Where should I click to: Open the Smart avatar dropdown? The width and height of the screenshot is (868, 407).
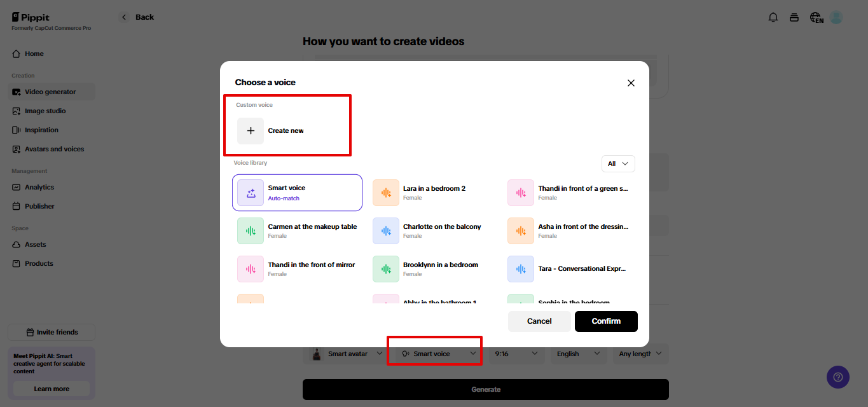347,354
